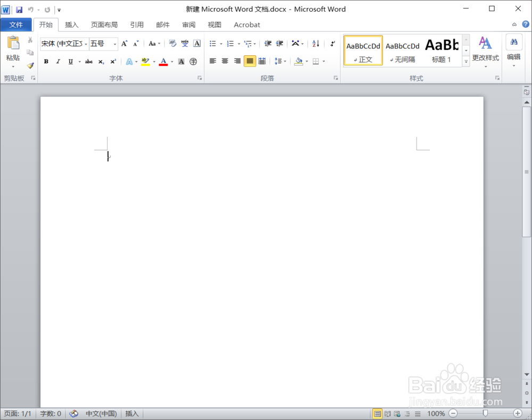Apply strikethrough with the abc icon
This screenshot has width=532, height=420.
coord(88,61)
